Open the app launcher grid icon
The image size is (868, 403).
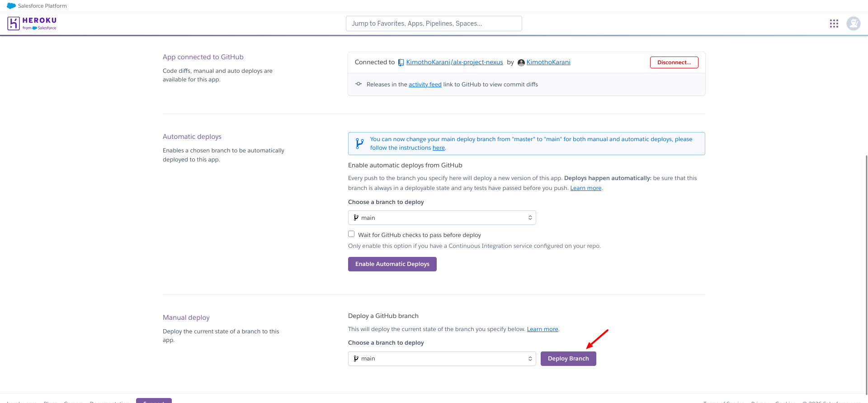(834, 24)
